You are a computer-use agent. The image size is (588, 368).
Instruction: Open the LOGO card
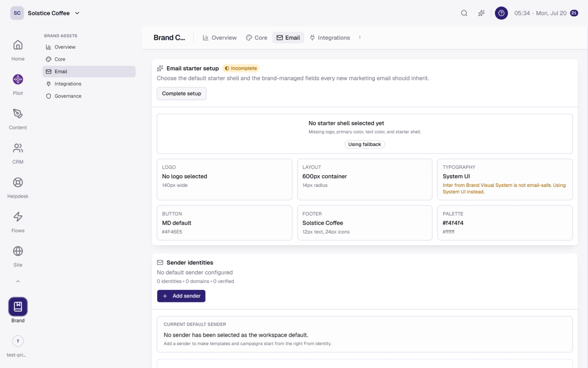(x=224, y=179)
